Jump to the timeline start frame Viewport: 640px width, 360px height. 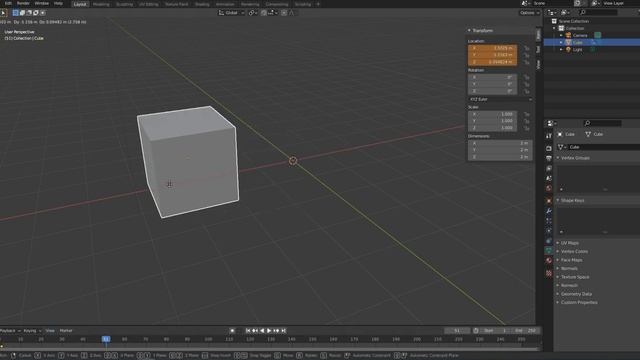pos(248,331)
